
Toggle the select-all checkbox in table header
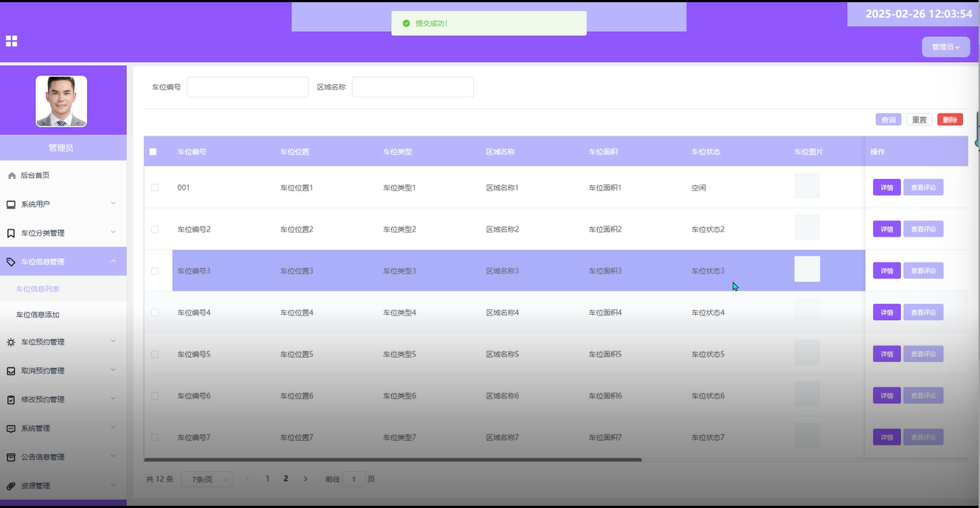153,152
